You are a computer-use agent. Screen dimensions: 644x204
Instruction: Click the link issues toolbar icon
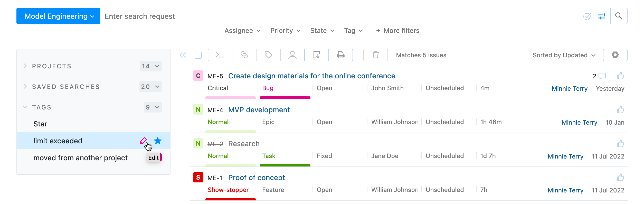(x=244, y=55)
